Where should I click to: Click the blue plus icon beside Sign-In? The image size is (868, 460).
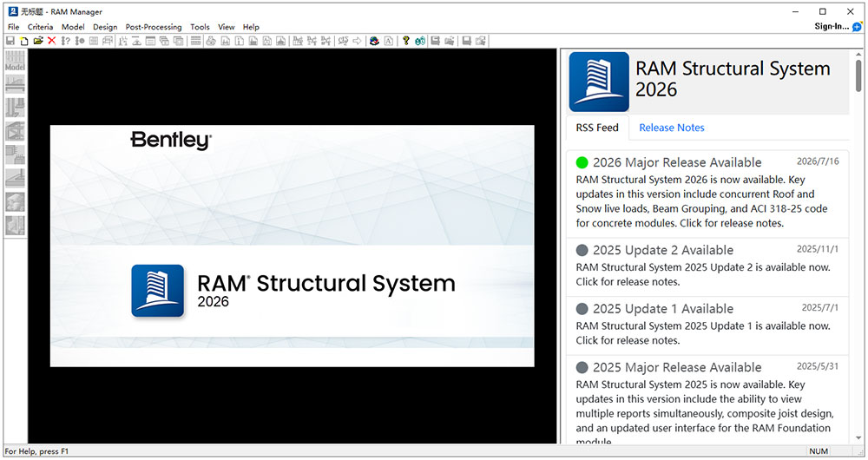(857, 27)
